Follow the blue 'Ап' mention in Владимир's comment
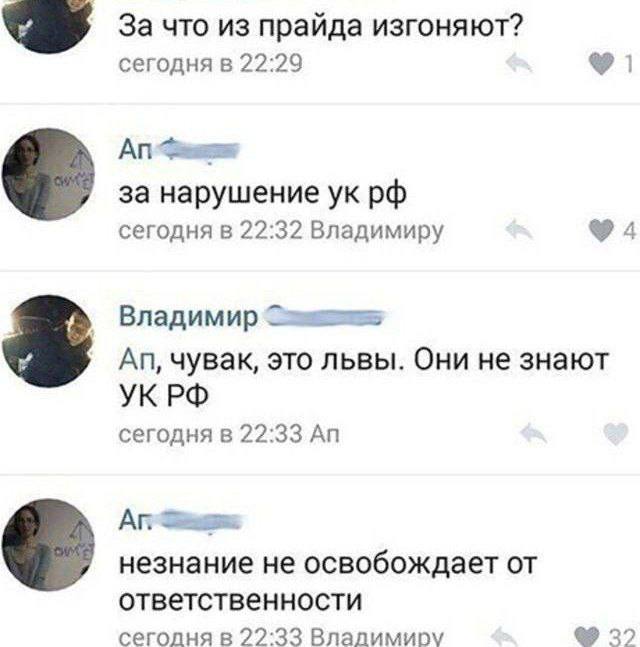 tap(137, 360)
